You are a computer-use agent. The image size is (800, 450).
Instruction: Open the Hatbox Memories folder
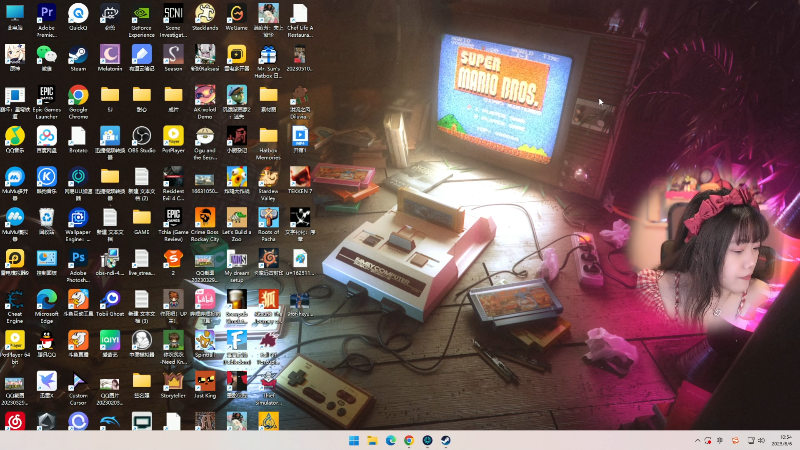tap(268, 143)
